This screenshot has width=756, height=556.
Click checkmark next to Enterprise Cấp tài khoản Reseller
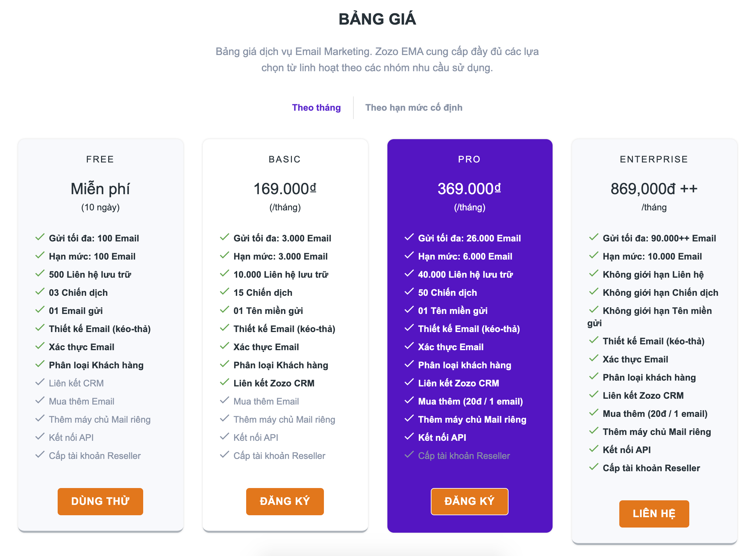click(x=594, y=467)
